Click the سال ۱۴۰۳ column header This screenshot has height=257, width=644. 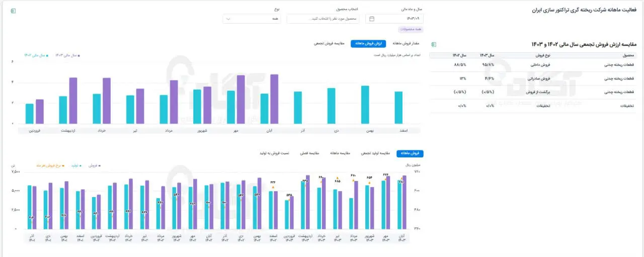(487, 55)
